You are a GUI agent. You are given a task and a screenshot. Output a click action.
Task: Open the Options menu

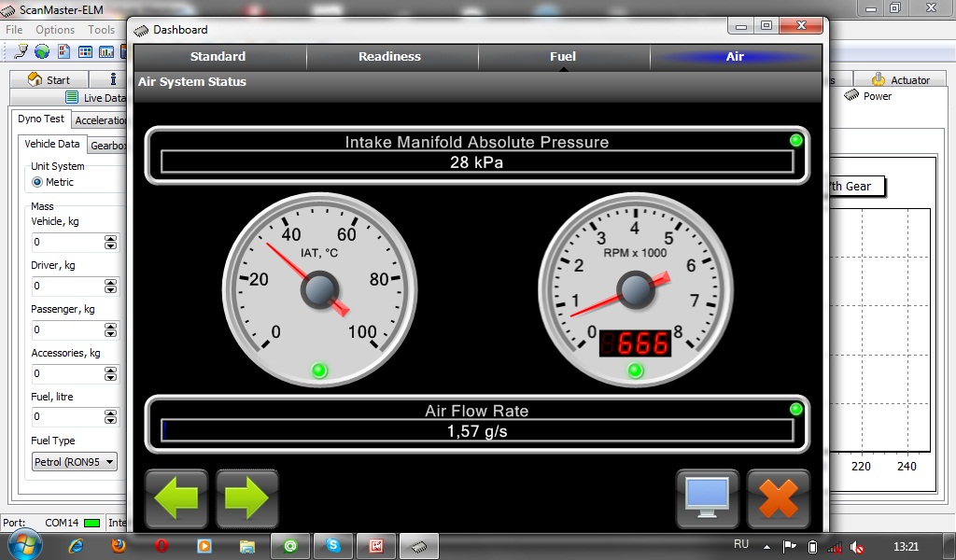point(55,30)
